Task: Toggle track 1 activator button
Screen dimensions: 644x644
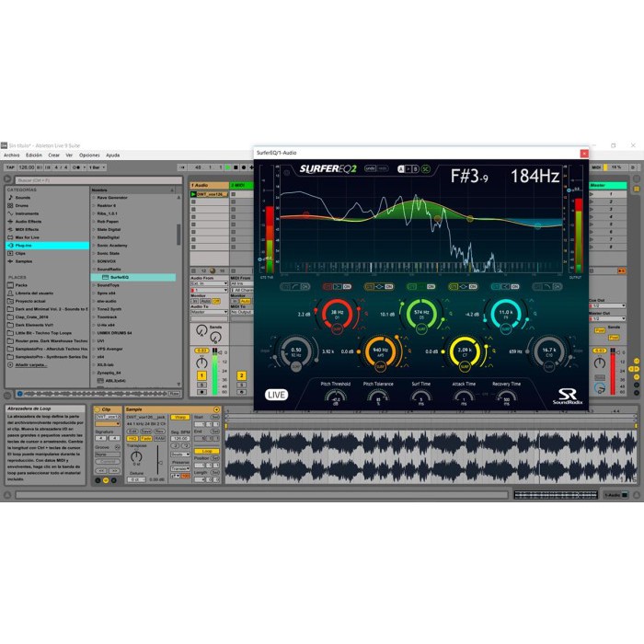Action: coord(201,375)
